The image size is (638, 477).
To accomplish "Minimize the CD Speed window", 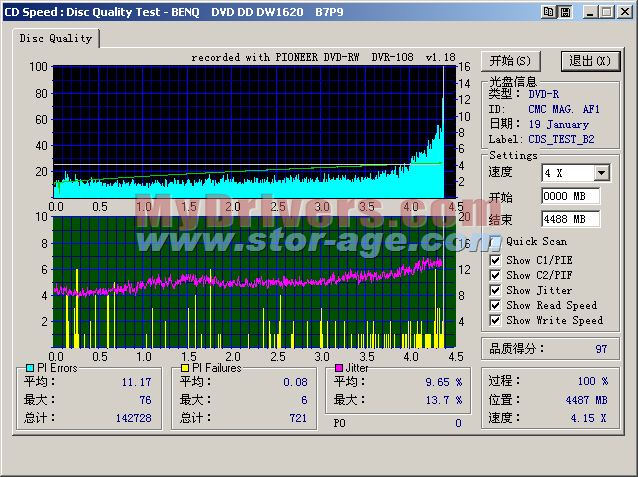I will [591, 12].
